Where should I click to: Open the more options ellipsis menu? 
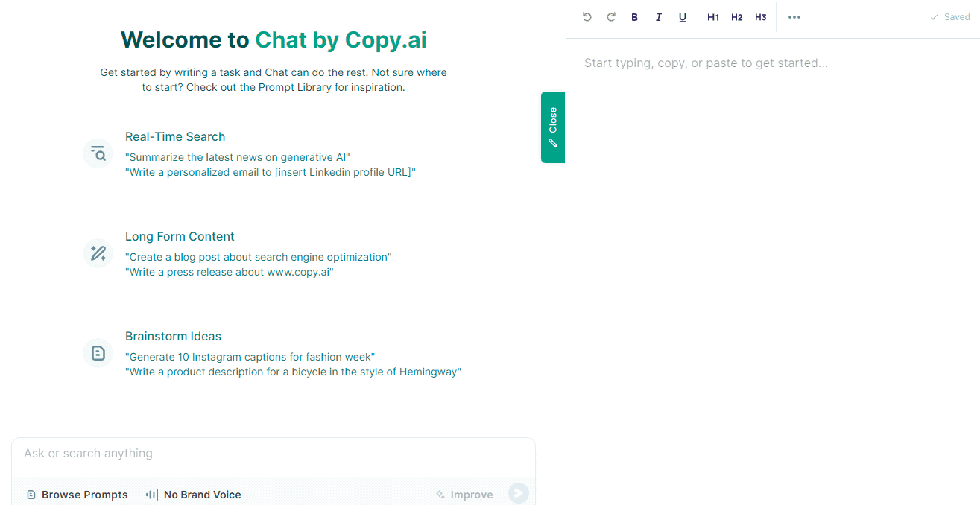pyautogui.click(x=794, y=16)
